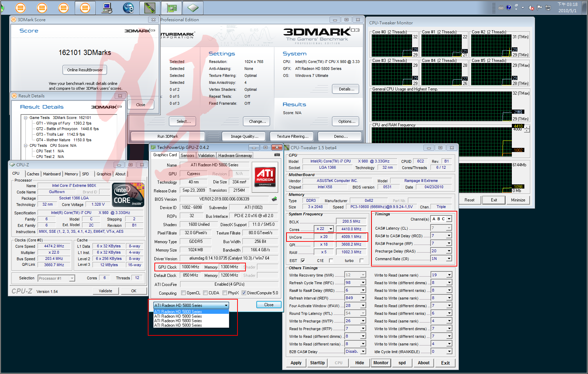Image resolution: width=588 pixels, height=374 pixels.
Task: Open the fourth orange circle taskbar icon
Action: coord(85,7)
